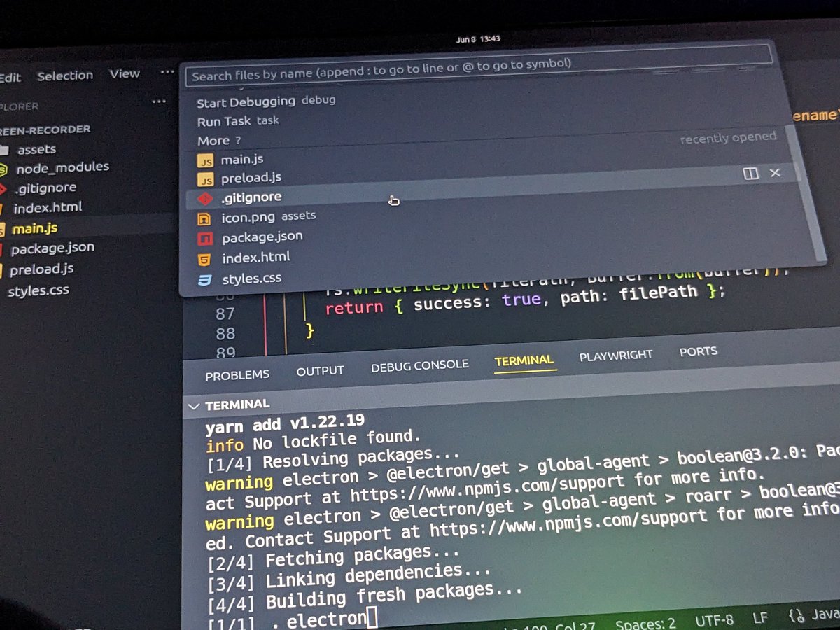The width and height of the screenshot is (840, 630).
Task: Show more menu bar items via ellipsis
Action: [167, 71]
